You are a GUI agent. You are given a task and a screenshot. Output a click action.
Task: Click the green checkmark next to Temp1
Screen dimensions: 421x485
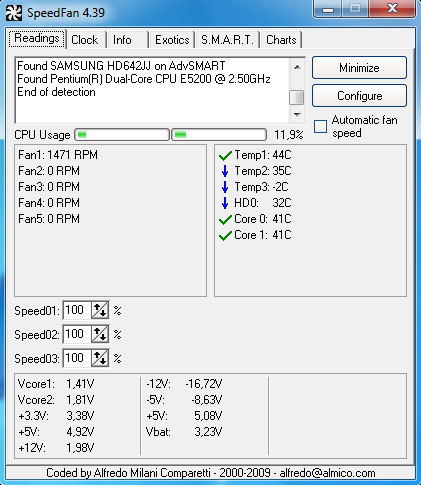225,155
